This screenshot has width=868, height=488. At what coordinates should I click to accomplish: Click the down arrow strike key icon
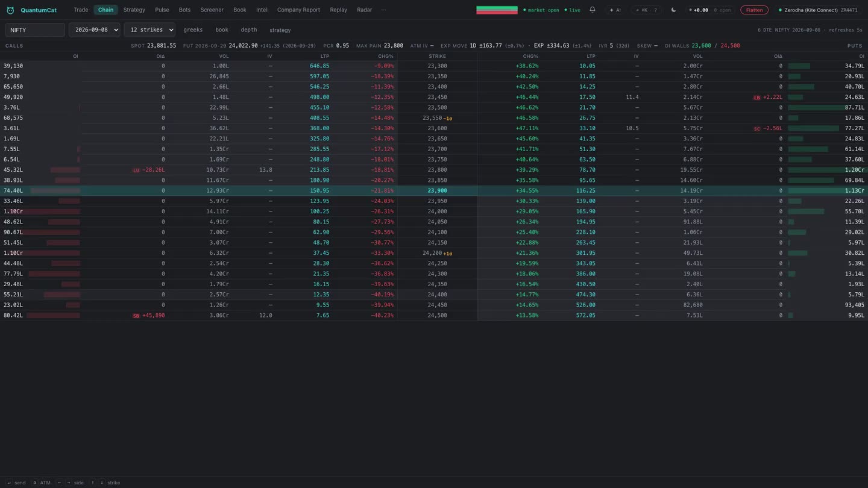click(101, 483)
